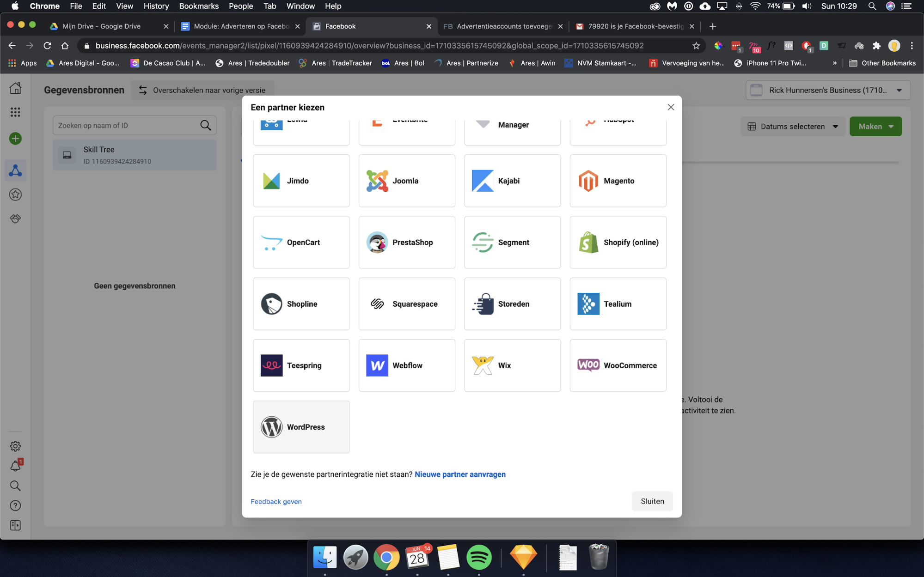
Task: Switch to Advertentieaccounts toevoegen tab
Action: click(503, 26)
